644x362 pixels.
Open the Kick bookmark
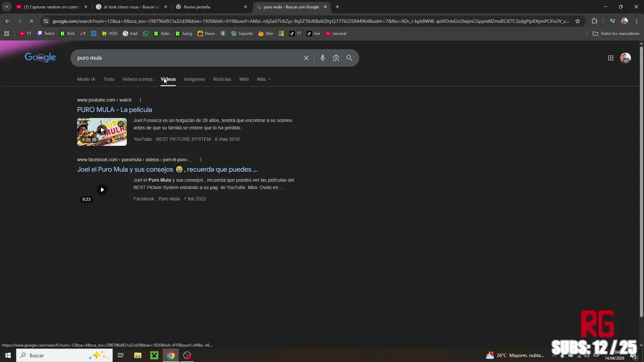tap(67, 34)
